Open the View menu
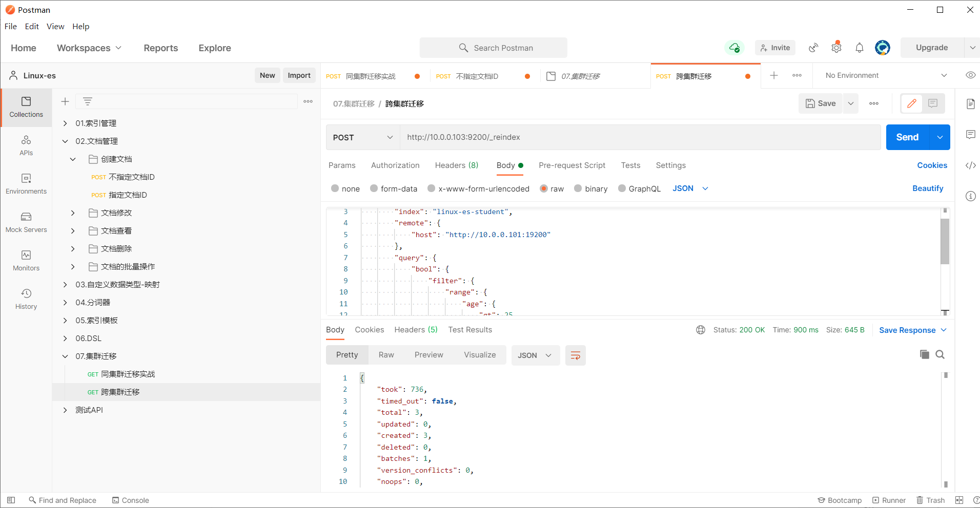This screenshot has width=980, height=508. tap(55, 27)
